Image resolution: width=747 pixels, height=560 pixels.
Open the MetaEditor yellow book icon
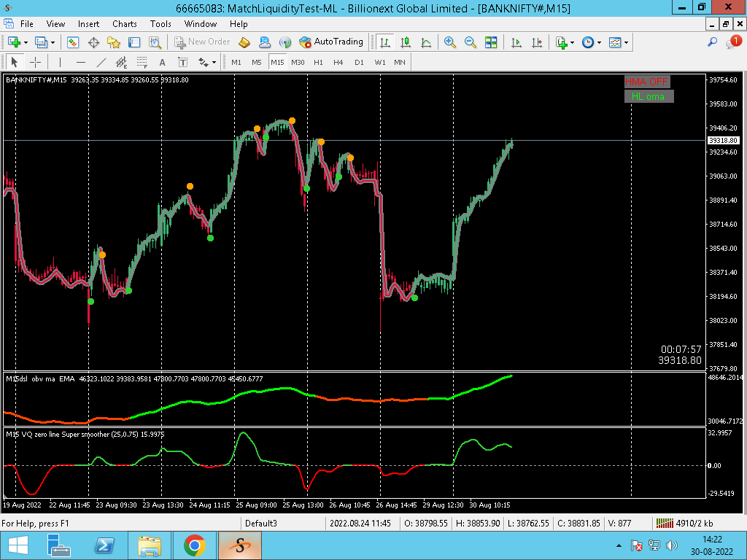244,42
